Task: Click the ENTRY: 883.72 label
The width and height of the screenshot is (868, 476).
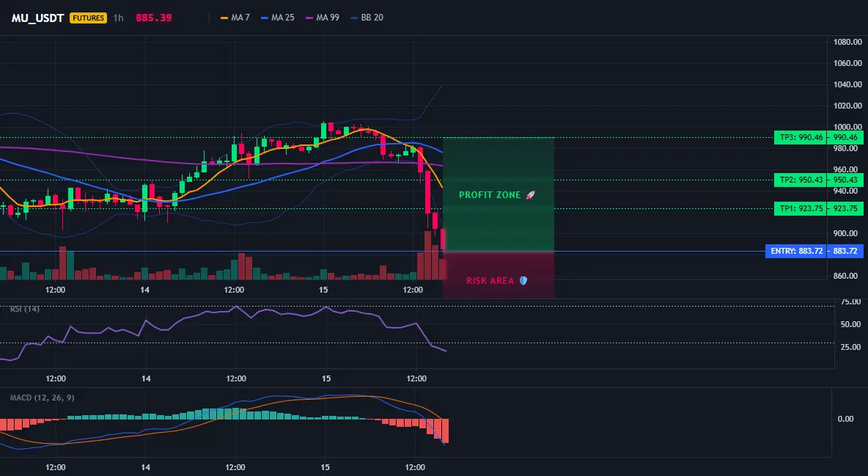Action: [796, 251]
